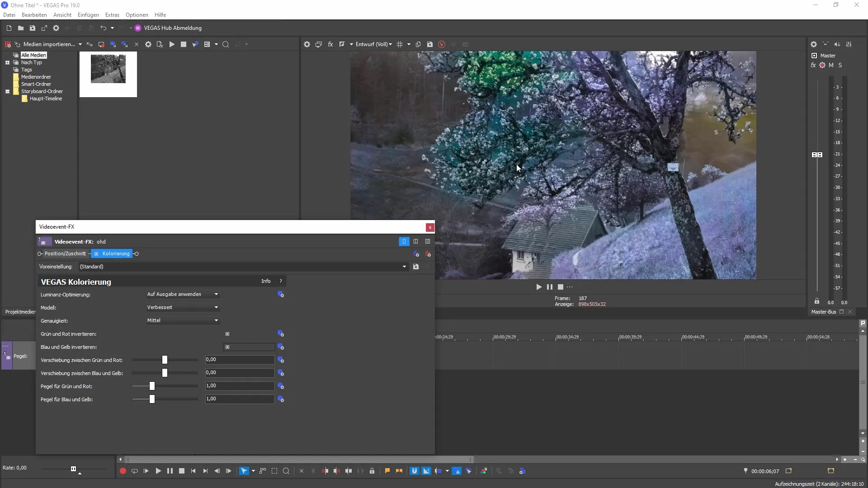This screenshot has width=868, height=488.
Task: Select the Smart-Ordner tree item
Action: [x=36, y=84]
